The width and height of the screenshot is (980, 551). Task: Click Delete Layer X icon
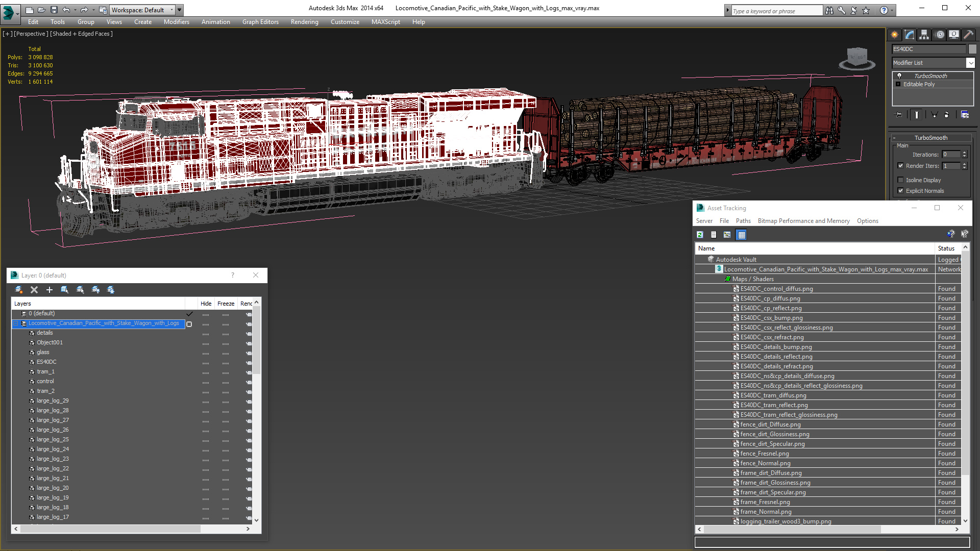[34, 290]
